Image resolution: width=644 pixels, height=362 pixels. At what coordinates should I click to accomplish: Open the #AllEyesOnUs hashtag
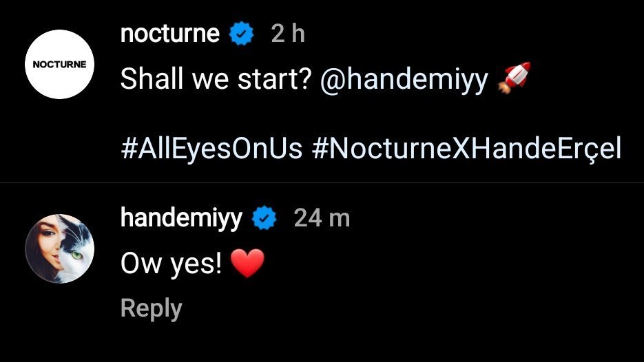point(211,149)
